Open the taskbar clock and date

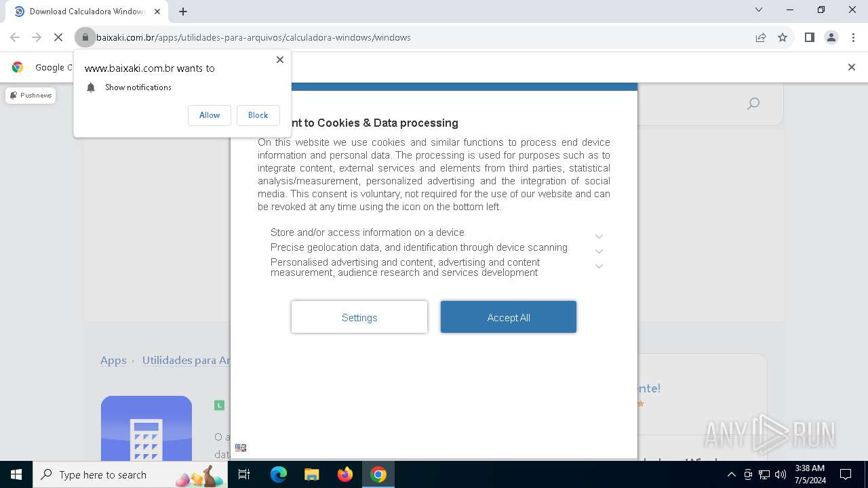(810, 474)
